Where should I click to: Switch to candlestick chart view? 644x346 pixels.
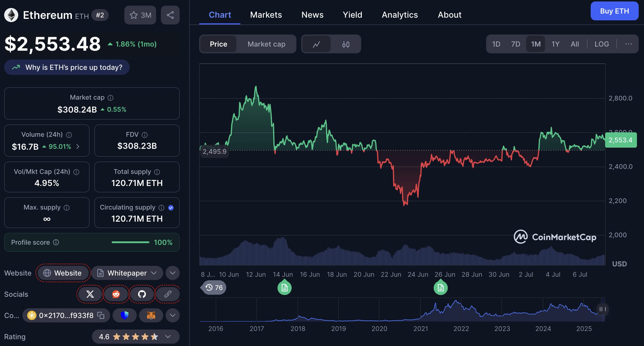pyautogui.click(x=346, y=44)
